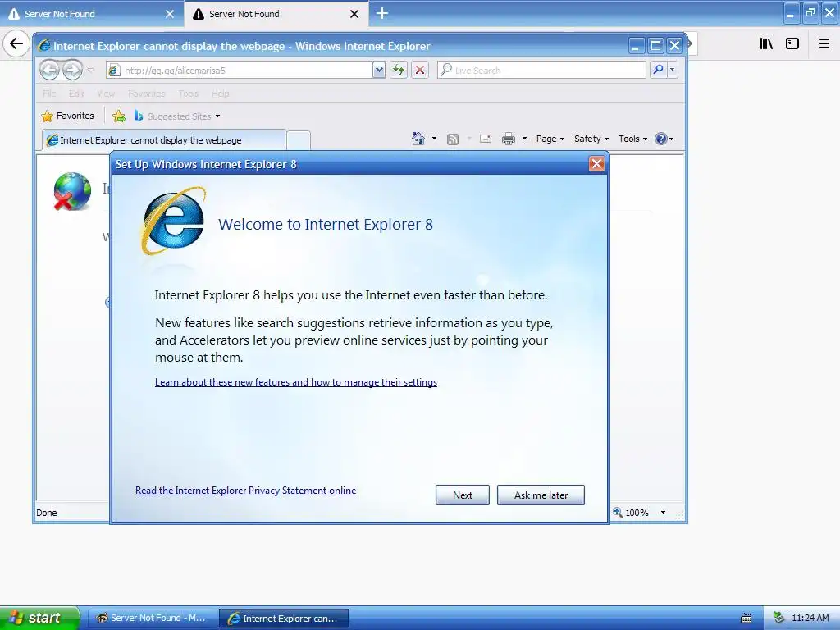Click the network icon in system tray
840x630 pixels.
(778, 618)
